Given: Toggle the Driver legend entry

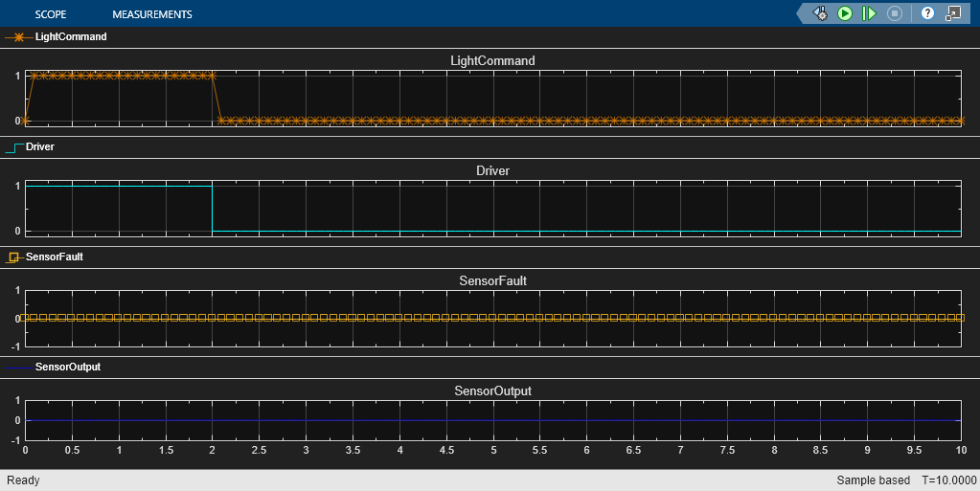Looking at the screenshot, I should [39, 147].
